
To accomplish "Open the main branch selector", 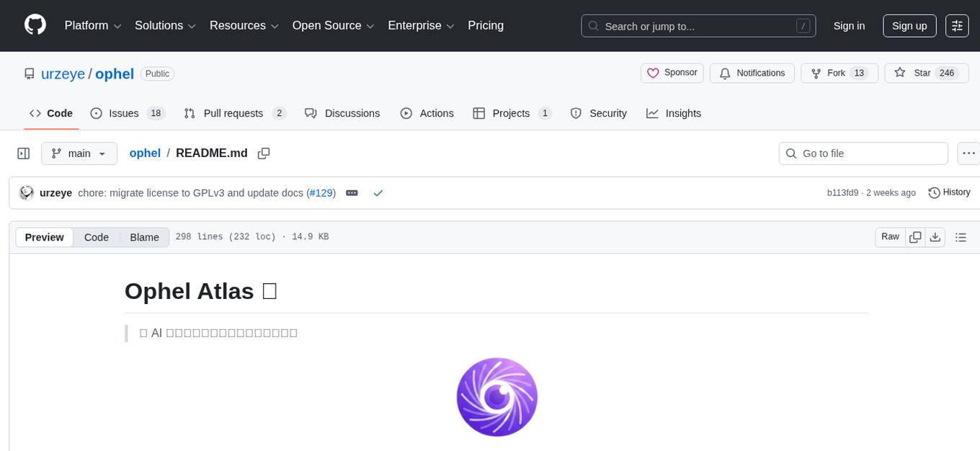I will [x=79, y=153].
